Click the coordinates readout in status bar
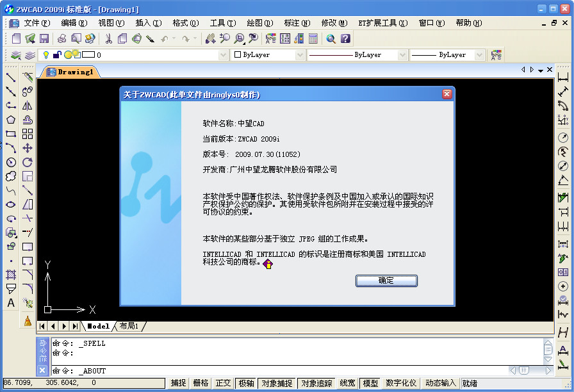 pyautogui.click(x=84, y=383)
